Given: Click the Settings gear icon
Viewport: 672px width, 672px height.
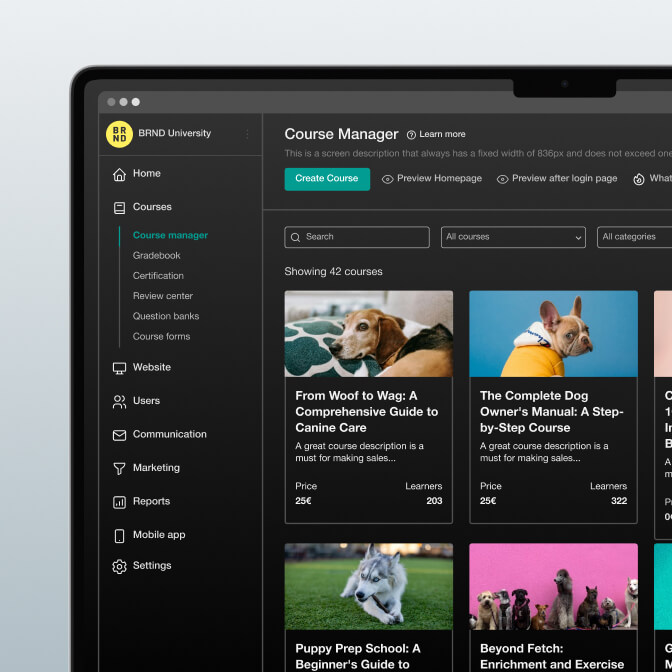Looking at the screenshot, I should coord(120,566).
